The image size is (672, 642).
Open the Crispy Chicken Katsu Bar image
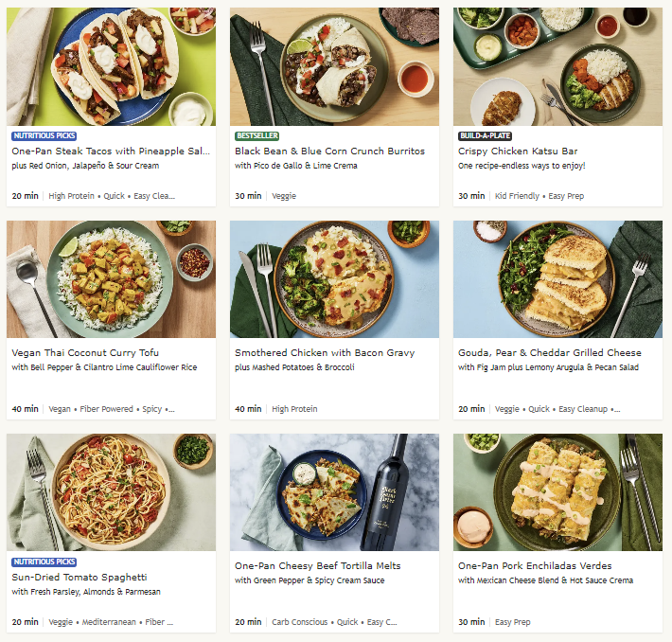(557, 66)
